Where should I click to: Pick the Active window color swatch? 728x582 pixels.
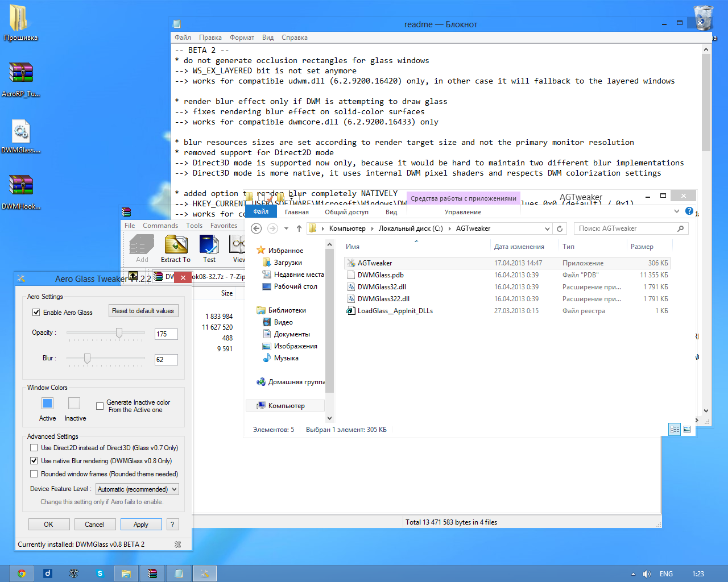[x=47, y=404]
